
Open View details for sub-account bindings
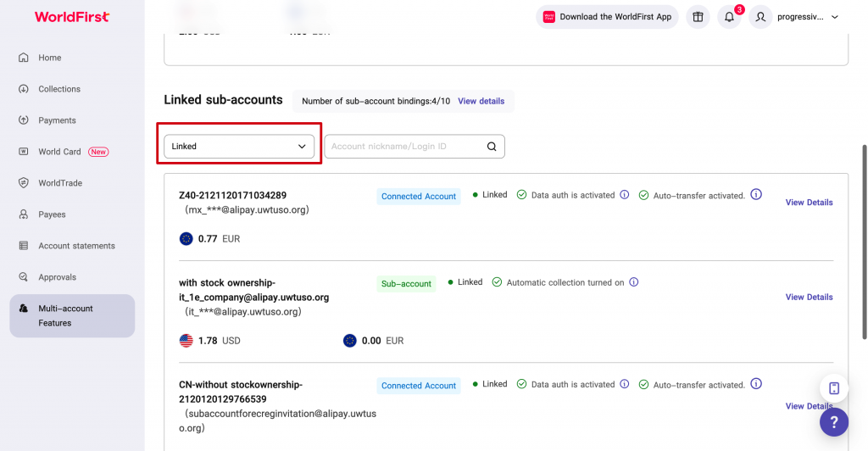[x=481, y=101]
